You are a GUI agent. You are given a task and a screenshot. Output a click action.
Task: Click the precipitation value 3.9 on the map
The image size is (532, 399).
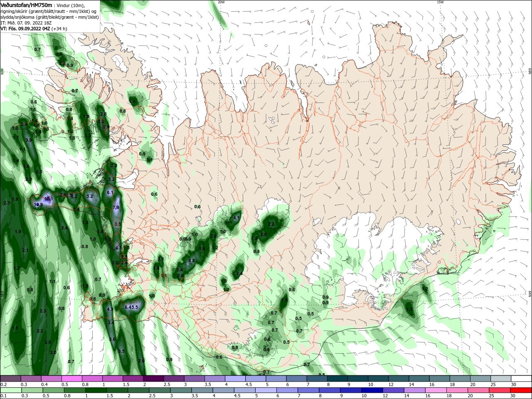point(29,140)
